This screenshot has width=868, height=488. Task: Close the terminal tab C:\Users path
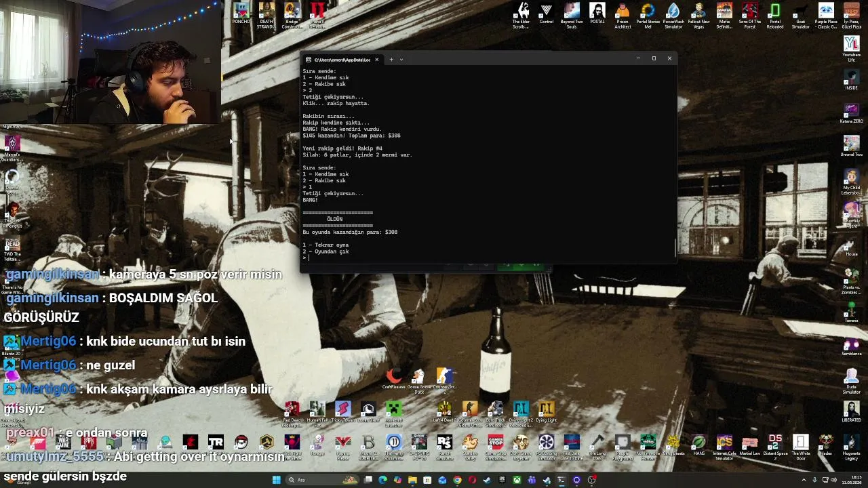(376, 60)
